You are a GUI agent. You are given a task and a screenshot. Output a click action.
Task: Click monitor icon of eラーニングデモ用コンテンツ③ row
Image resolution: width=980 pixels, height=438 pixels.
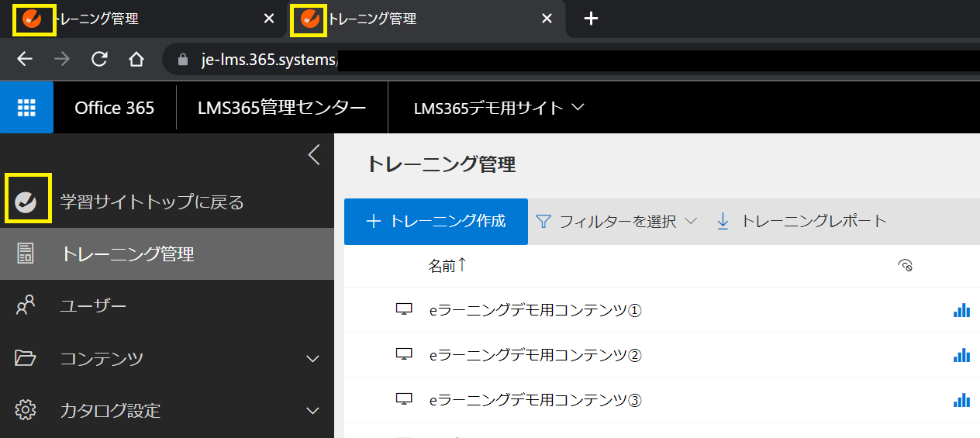point(404,400)
